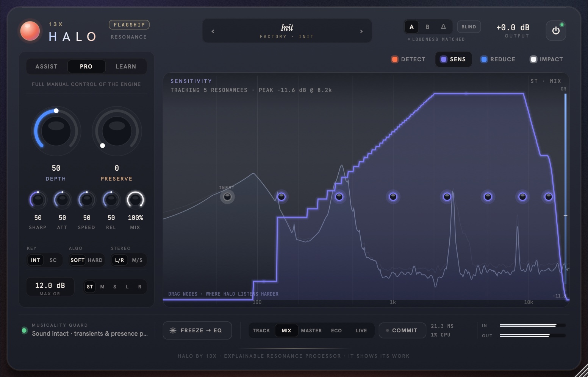Set key source to INT
Screen dimensions: 588x377
coord(35,260)
